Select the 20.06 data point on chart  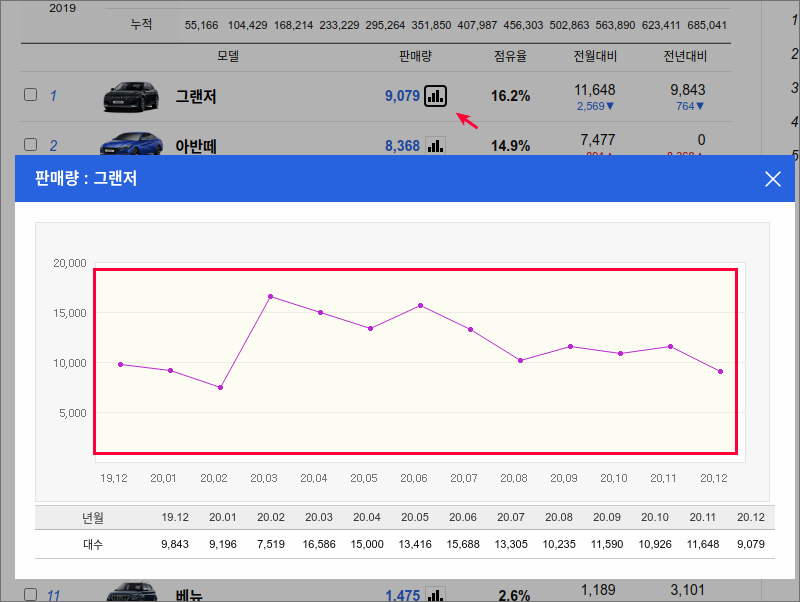coord(420,306)
